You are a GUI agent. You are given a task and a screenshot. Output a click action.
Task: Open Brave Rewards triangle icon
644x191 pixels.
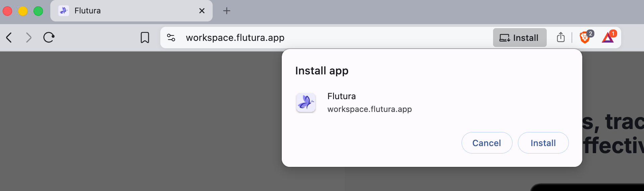[608, 38]
